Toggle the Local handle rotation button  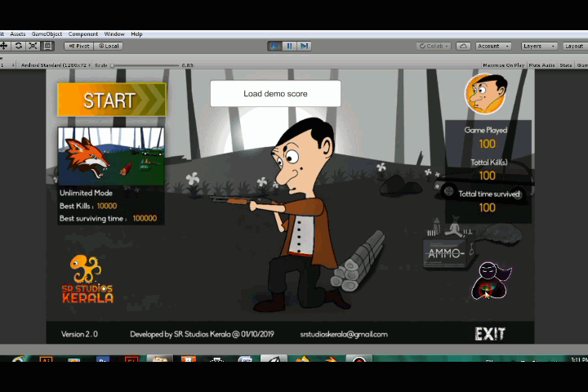pyautogui.click(x=109, y=46)
